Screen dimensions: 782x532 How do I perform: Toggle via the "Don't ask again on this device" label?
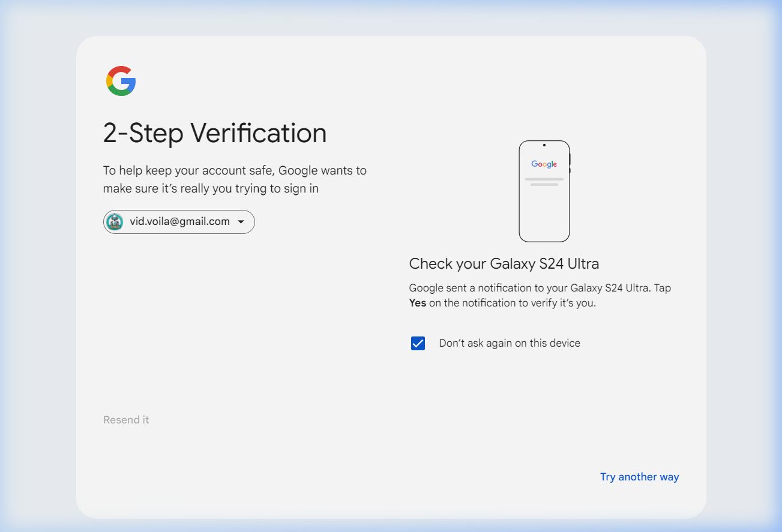coord(510,343)
